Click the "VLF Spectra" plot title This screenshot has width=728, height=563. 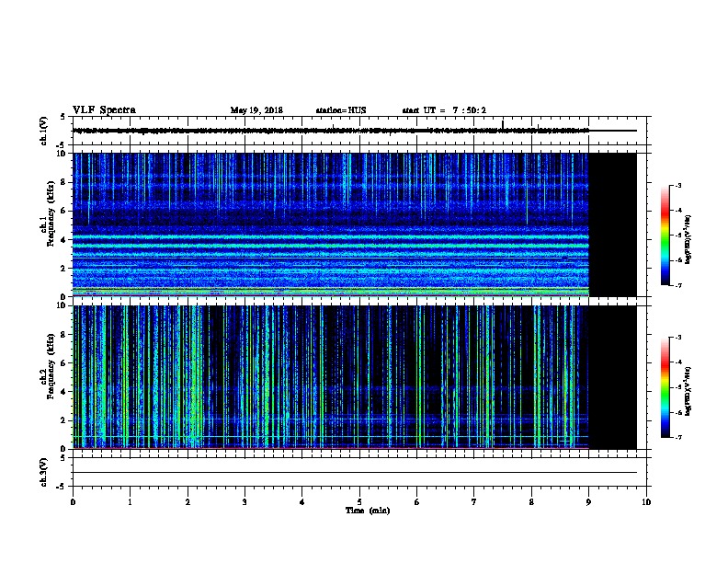[x=104, y=110]
